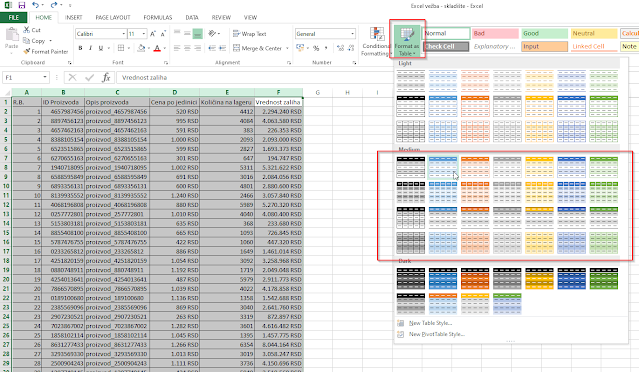Screen dimensions: 639x372
Task: Click the Redo arrow icon
Action: pos(54,5)
